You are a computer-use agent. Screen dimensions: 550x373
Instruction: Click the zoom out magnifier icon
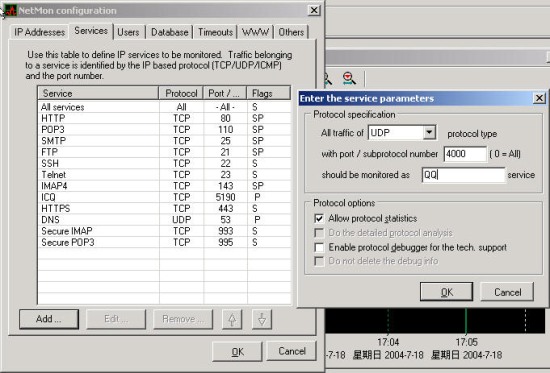coord(349,78)
